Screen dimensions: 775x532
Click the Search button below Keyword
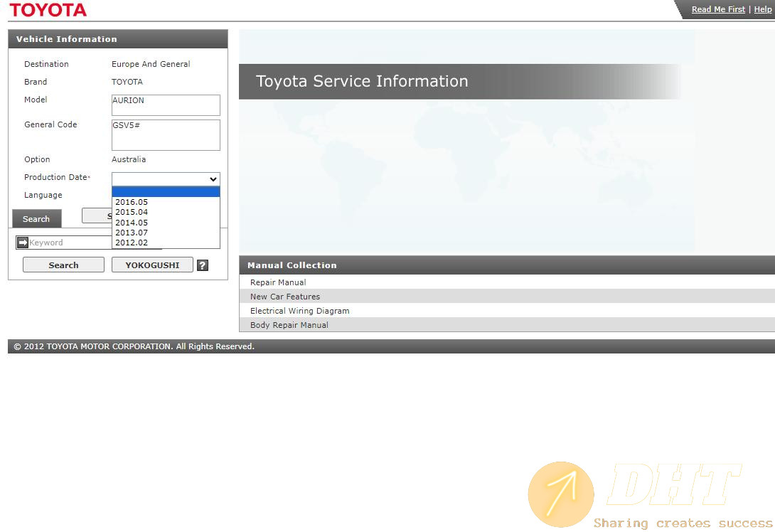[x=63, y=265]
